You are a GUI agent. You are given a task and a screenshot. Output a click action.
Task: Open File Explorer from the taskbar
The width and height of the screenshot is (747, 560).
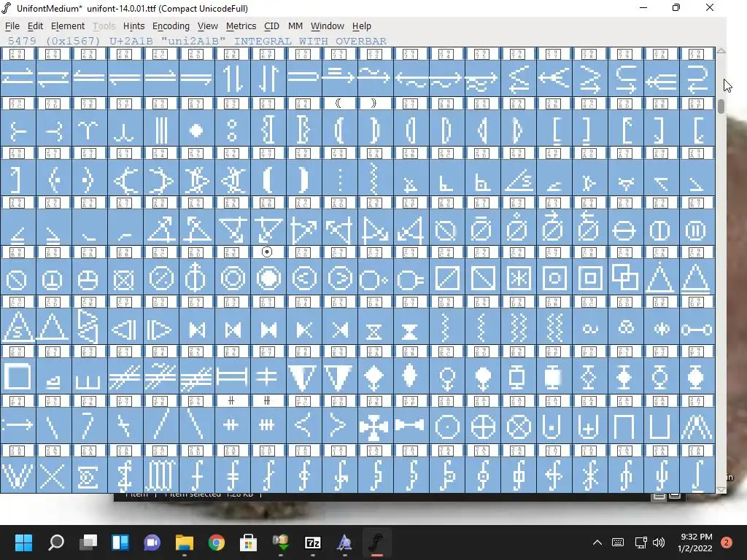(x=185, y=542)
